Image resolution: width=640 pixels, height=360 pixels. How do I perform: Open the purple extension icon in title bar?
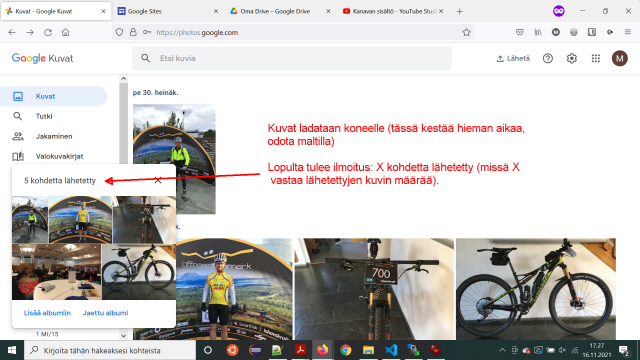tap(559, 11)
